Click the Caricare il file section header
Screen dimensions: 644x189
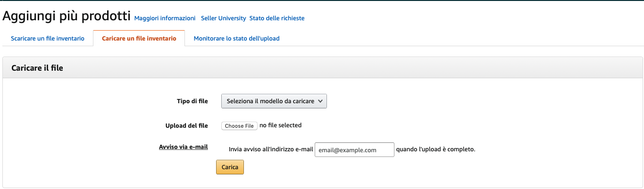(x=37, y=68)
